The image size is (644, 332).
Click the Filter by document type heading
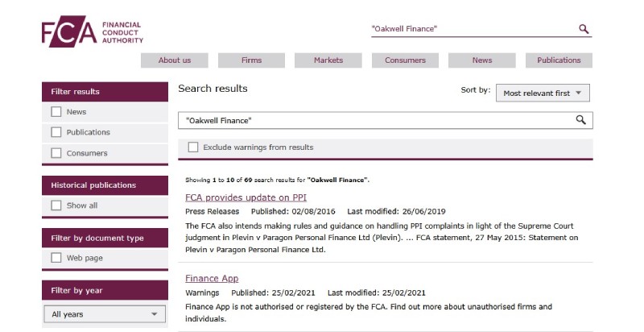pyautogui.click(x=105, y=238)
